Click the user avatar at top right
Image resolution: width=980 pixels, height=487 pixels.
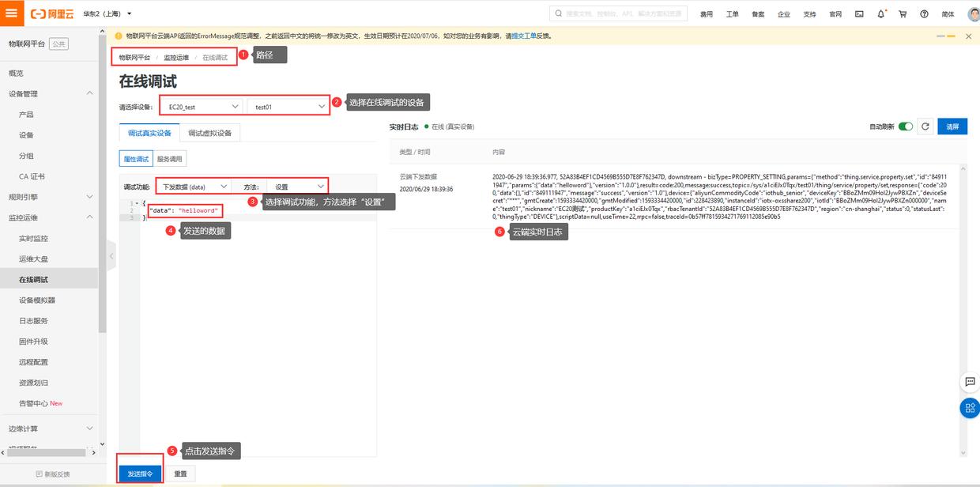pos(971,13)
